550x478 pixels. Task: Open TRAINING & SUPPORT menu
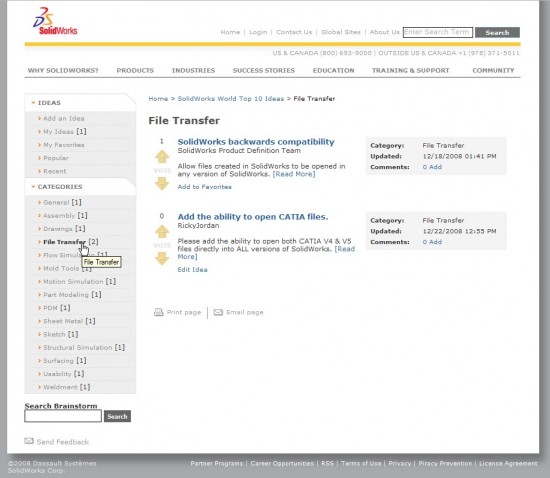coord(411,70)
